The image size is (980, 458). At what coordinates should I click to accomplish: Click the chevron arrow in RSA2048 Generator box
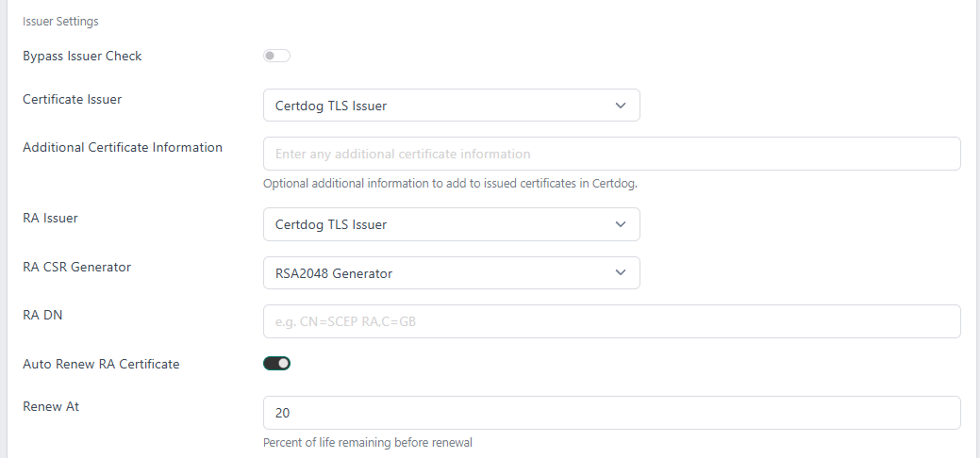(620, 273)
